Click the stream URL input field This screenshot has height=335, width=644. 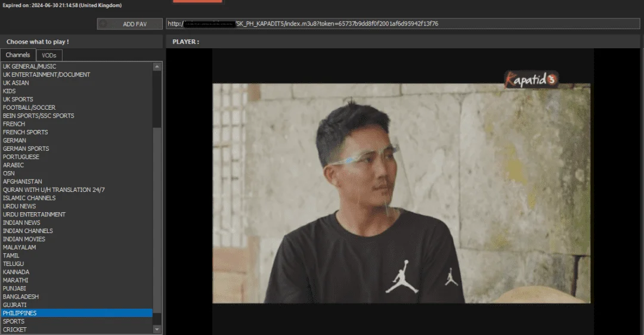click(x=402, y=24)
